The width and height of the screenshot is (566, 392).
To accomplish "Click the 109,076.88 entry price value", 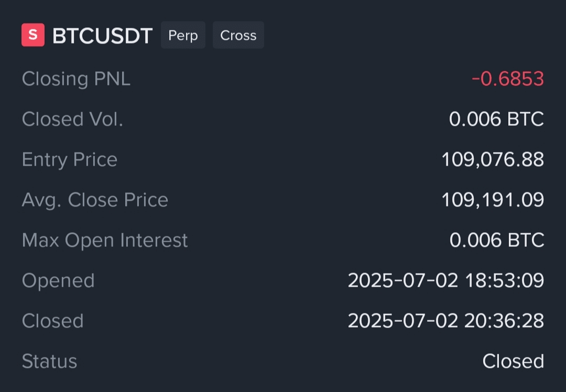I will tap(492, 159).
